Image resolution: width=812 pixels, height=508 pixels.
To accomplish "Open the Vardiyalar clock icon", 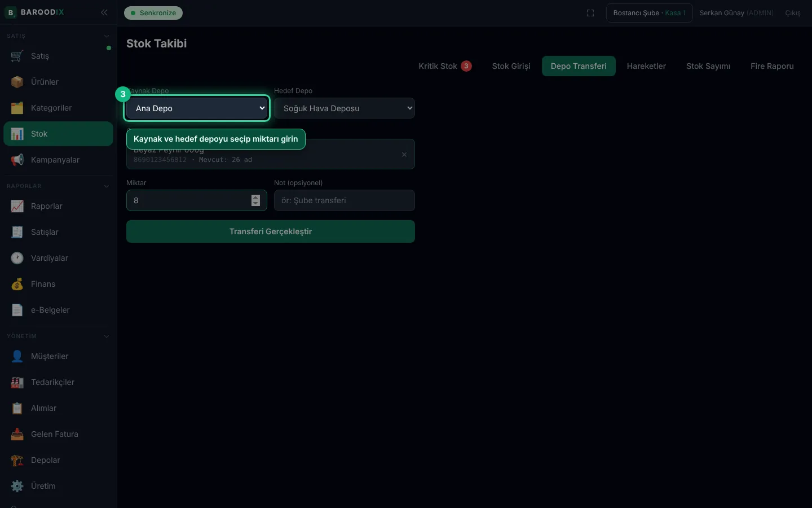I will (17, 258).
